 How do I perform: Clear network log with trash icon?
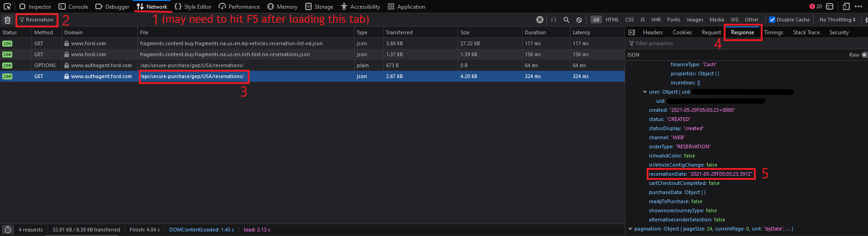(x=7, y=20)
